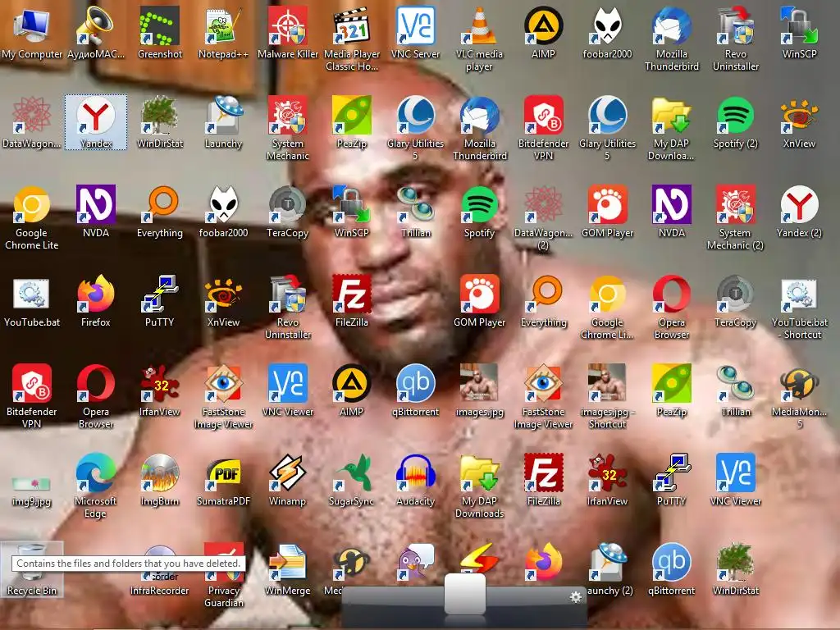
Task: Launch the Microsoft Edge shortcut
Action: point(95,486)
